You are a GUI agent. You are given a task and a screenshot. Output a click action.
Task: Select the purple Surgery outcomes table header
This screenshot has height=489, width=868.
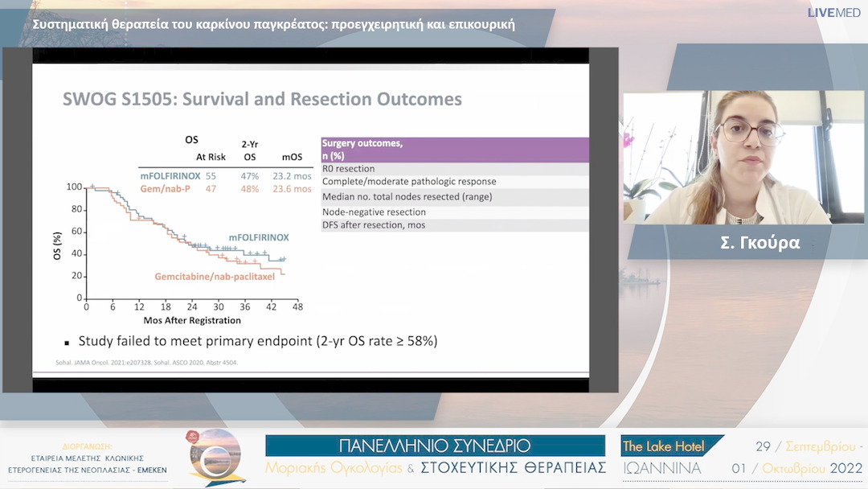click(x=454, y=149)
